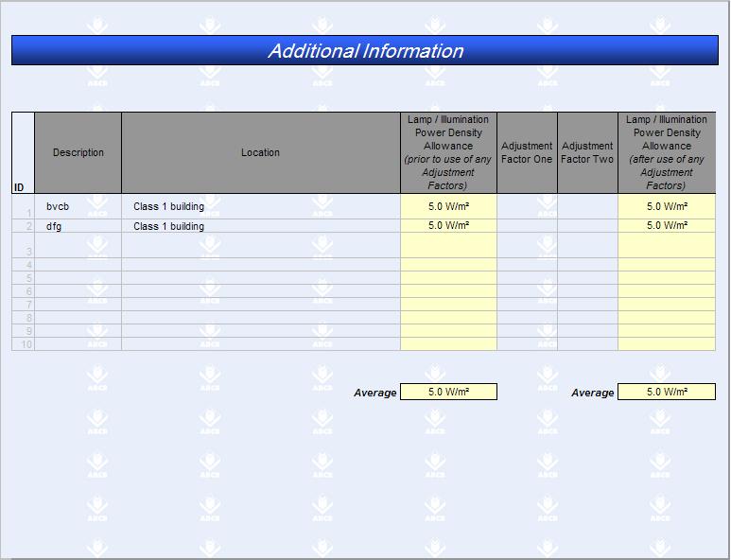This screenshot has height=560, width=731.
Task: Select the Average value for the after-adjustment column
Action: point(667,392)
